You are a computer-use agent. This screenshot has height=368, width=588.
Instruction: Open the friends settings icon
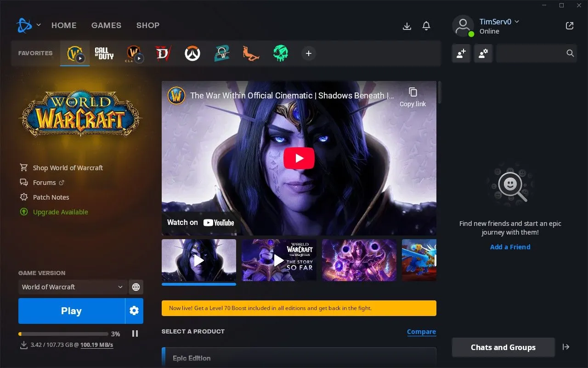[x=483, y=53]
